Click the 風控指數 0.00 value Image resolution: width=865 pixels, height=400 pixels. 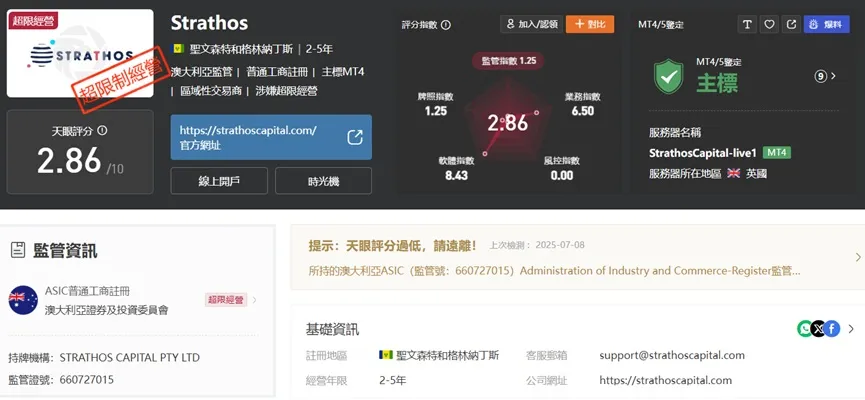562,175
